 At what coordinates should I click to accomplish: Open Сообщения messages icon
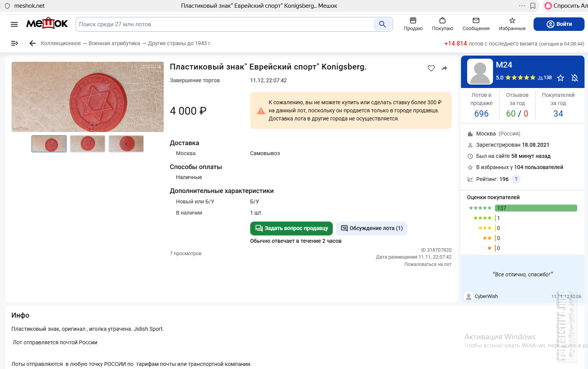click(x=476, y=24)
